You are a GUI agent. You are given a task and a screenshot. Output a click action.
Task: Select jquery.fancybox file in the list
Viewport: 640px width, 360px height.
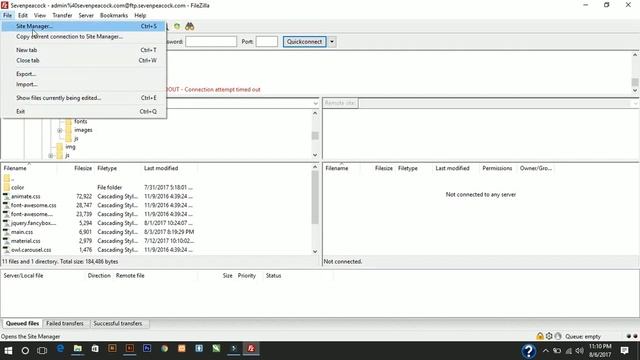coord(33,223)
